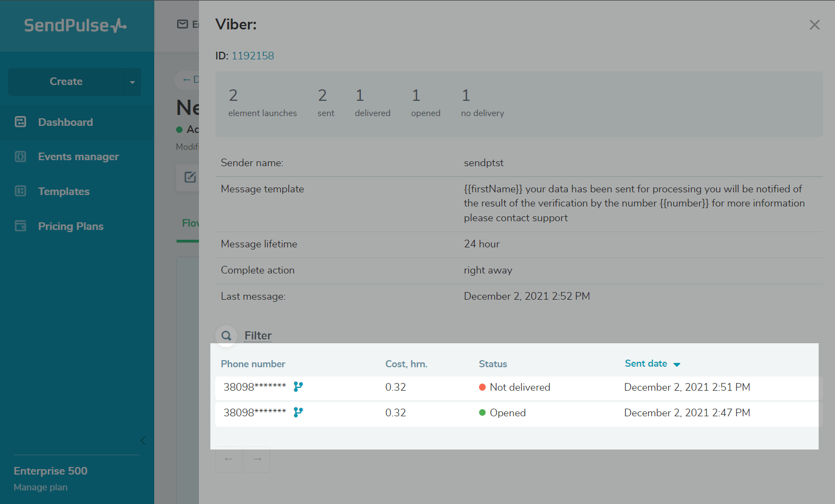The height and width of the screenshot is (504, 835).
Task: Click last message date 2:52 PM
Action: tap(527, 296)
